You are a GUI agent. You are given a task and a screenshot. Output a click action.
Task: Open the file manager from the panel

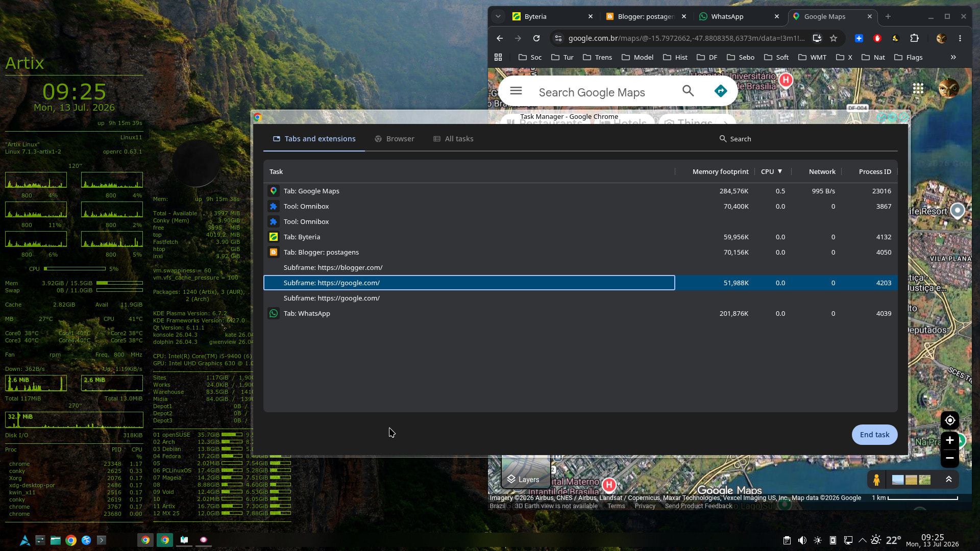[56, 540]
